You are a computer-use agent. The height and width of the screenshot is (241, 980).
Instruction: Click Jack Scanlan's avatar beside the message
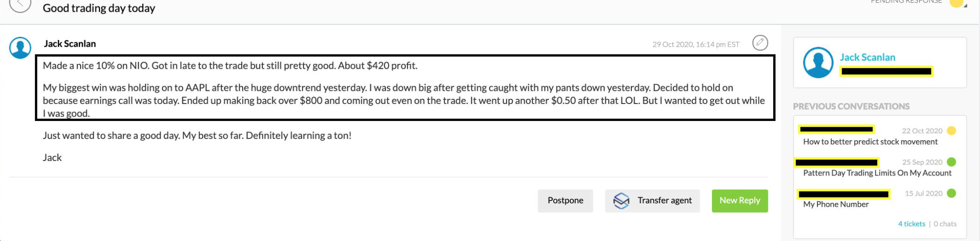[20, 48]
